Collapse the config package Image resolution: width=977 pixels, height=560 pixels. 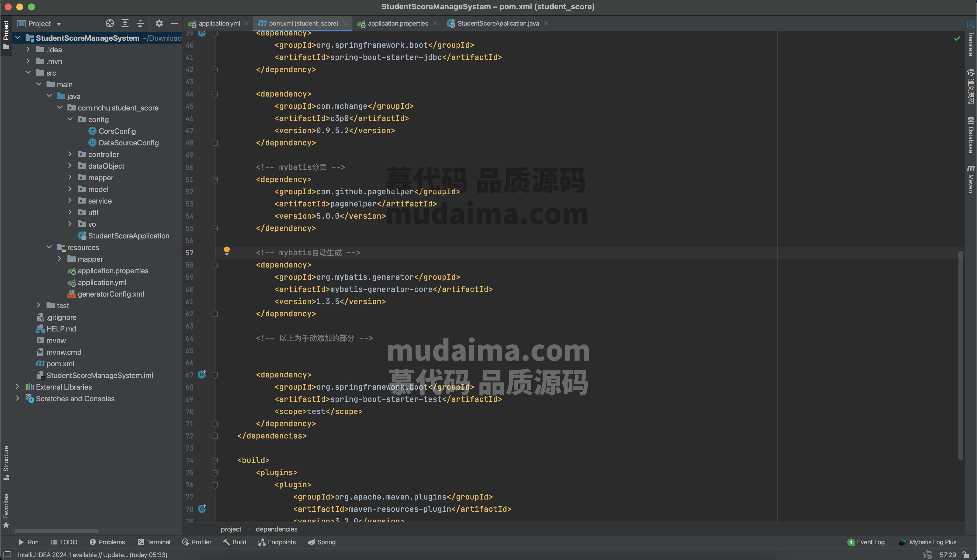[x=70, y=119]
